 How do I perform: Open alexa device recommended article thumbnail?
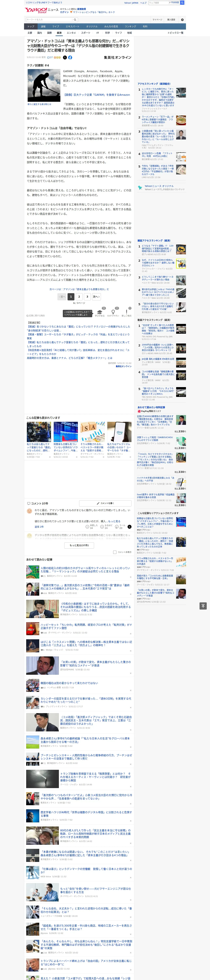(x=119, y=432)
